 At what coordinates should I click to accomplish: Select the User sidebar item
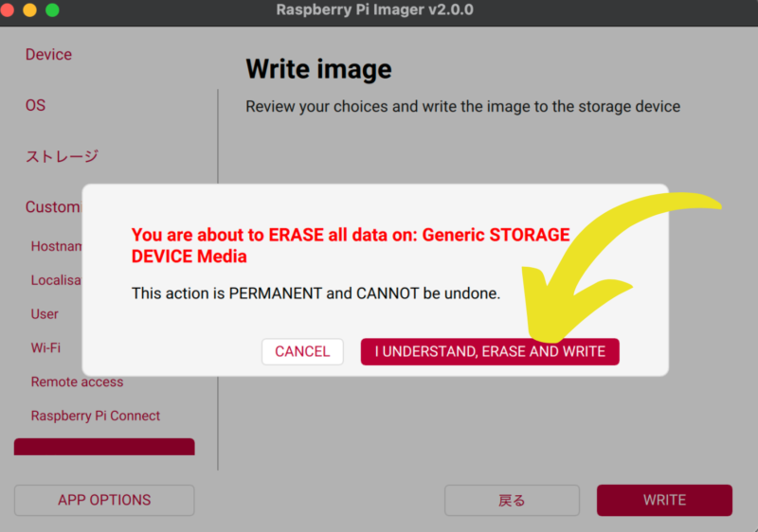45,314
